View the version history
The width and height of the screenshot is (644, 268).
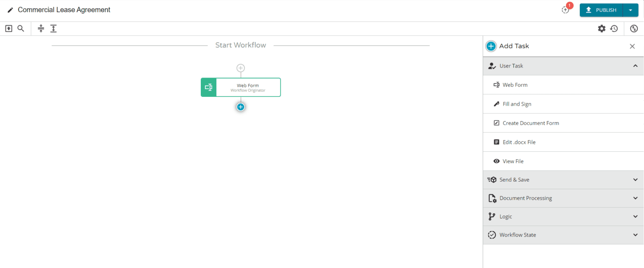(x=614, y=29)
